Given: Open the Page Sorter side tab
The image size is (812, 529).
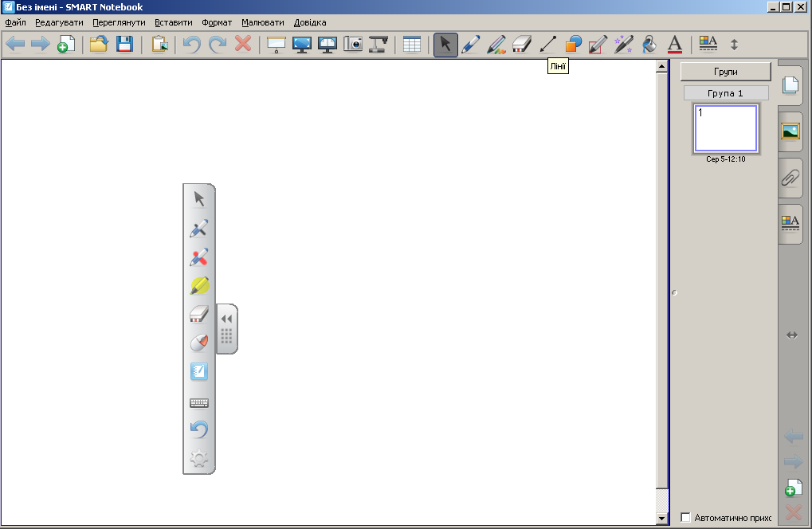Looking at the screenshot, I should [x=790, y=85].
